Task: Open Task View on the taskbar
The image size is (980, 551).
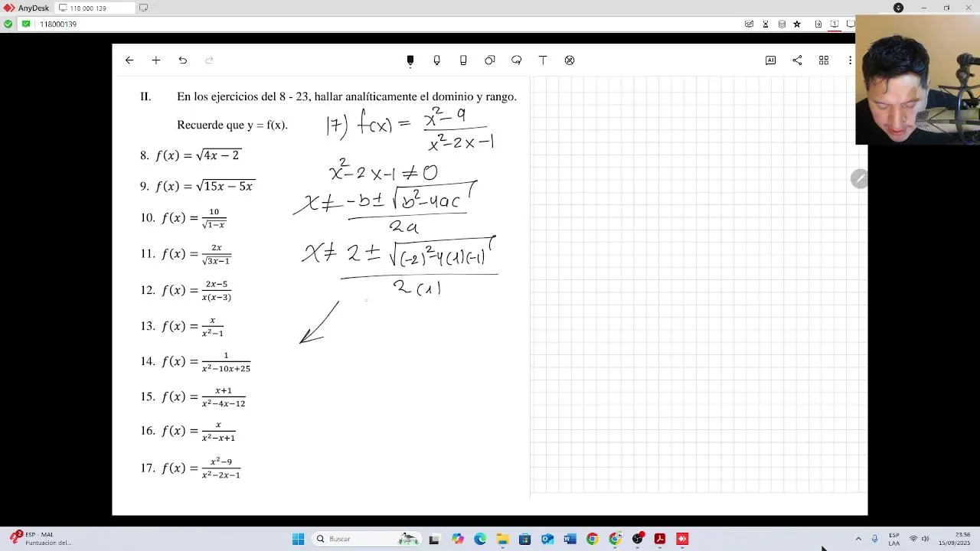Action: (434, 539)
